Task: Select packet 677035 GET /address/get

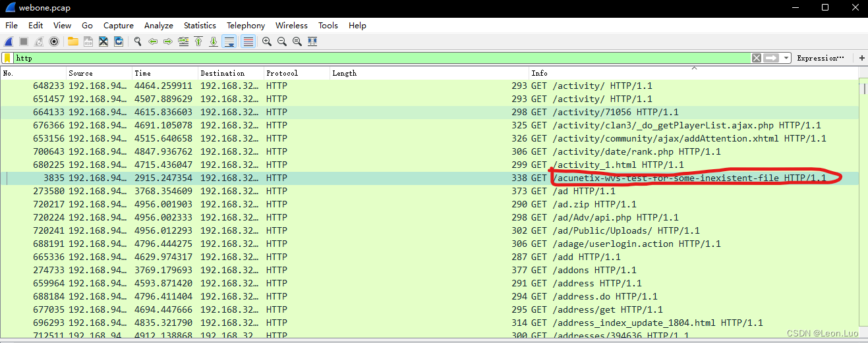Action: (x=430, y=309)
